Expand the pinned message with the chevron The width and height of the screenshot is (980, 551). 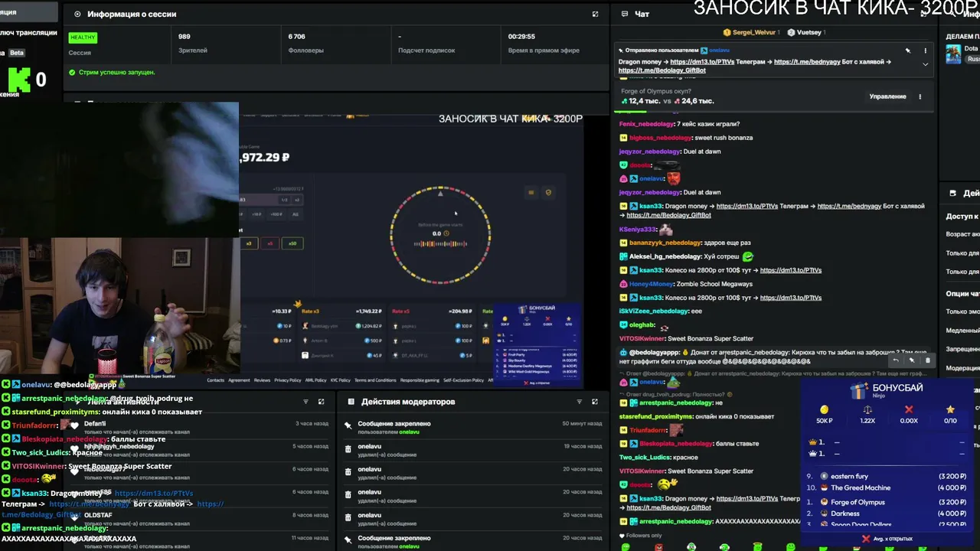click(x=925, y=64)
